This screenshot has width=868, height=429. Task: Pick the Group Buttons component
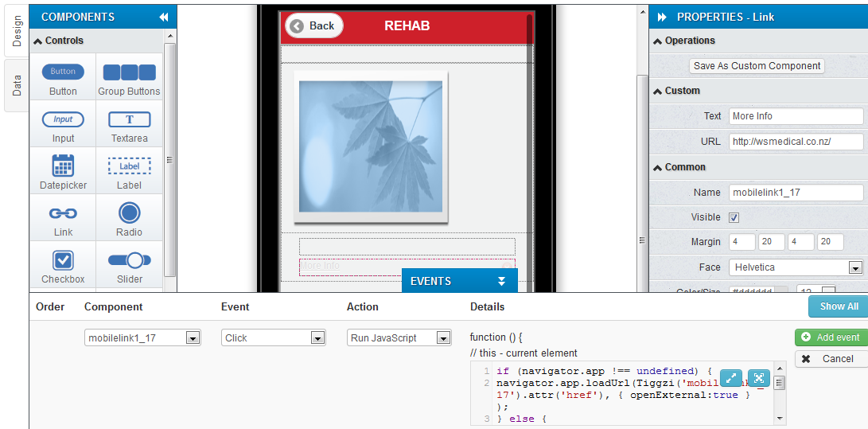(129, 72)
